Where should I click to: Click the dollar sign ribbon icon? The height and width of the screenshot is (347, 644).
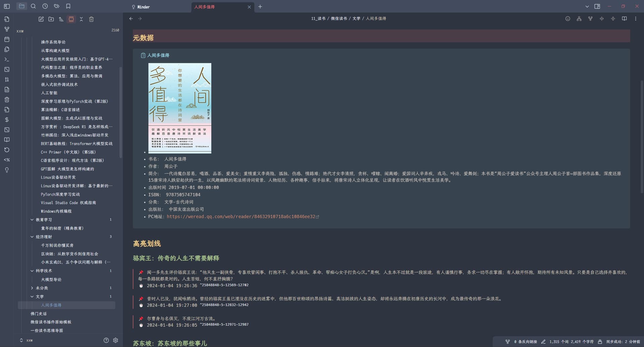(7, 120)
